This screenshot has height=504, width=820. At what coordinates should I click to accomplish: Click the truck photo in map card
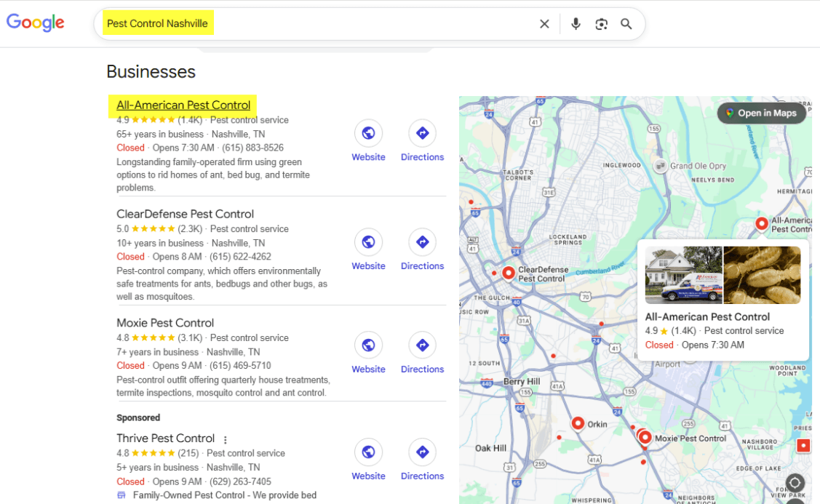[683, 275]
